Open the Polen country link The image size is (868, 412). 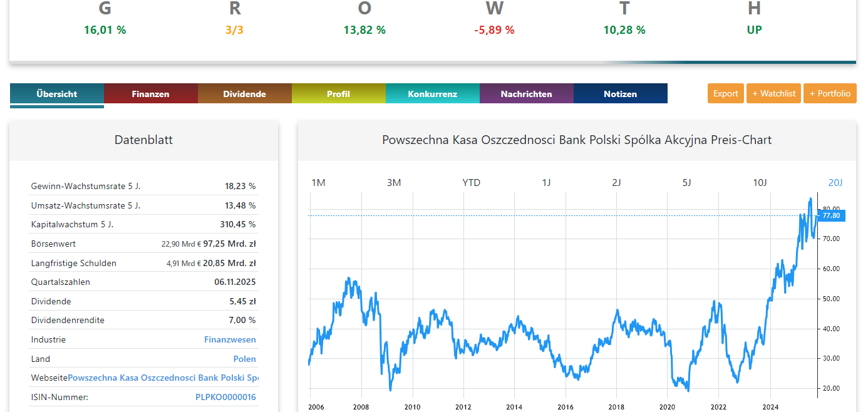245,359
